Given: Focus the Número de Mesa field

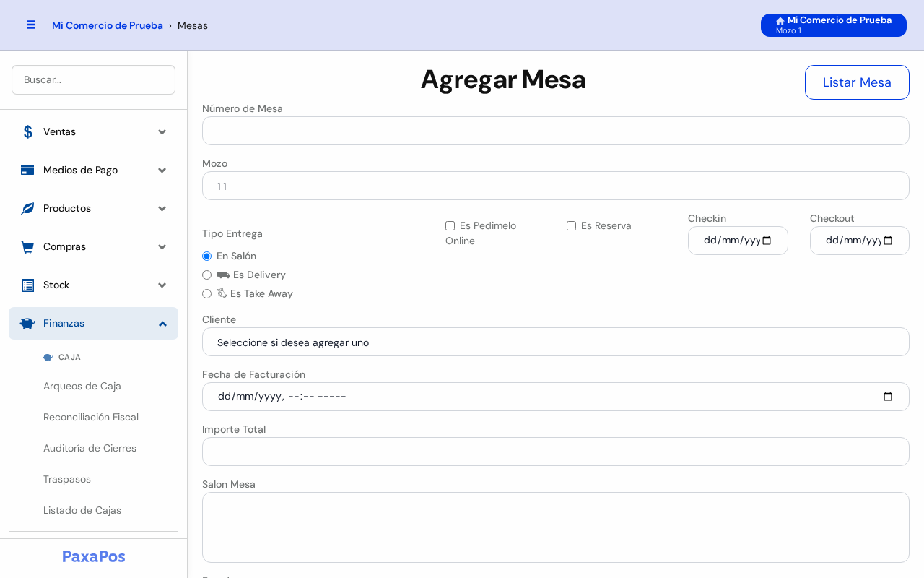Looking at the screenshot, I should (x=556, y=131).
